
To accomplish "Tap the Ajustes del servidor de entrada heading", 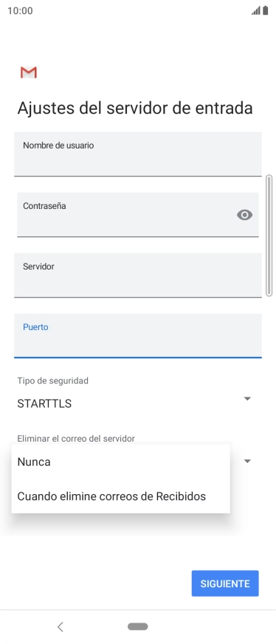I will tap(135, 109).
